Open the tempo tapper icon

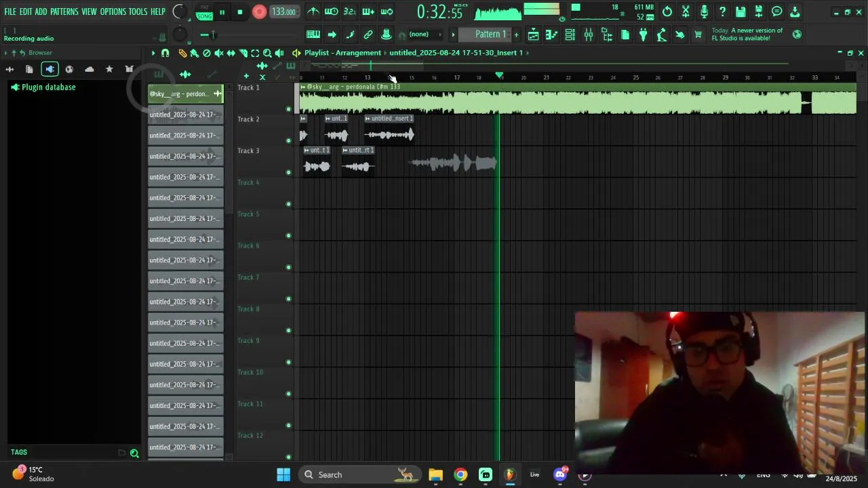point(662,35)
